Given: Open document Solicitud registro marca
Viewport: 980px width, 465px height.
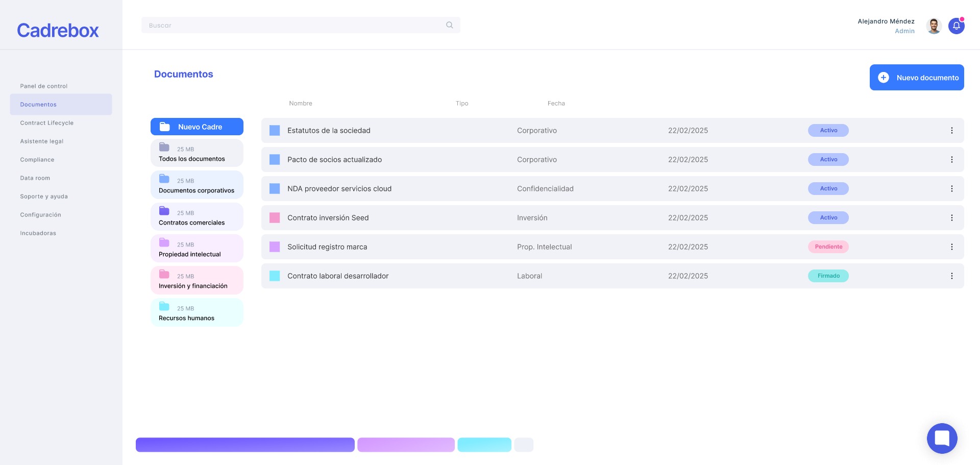Looking at the screenshot, I should tap(612, 247).
